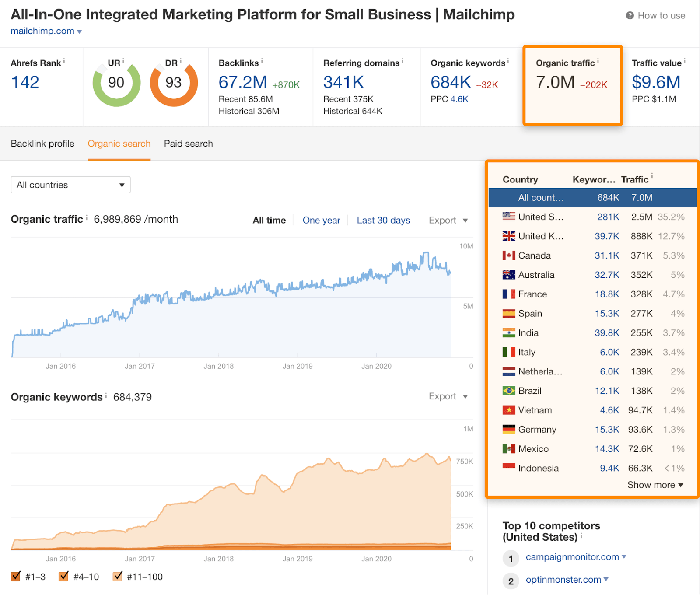The height and width of the screenshot is (595, 700).
Task: Select the All countries row in table
Action: pyautogui.click(x=592, y=198)
